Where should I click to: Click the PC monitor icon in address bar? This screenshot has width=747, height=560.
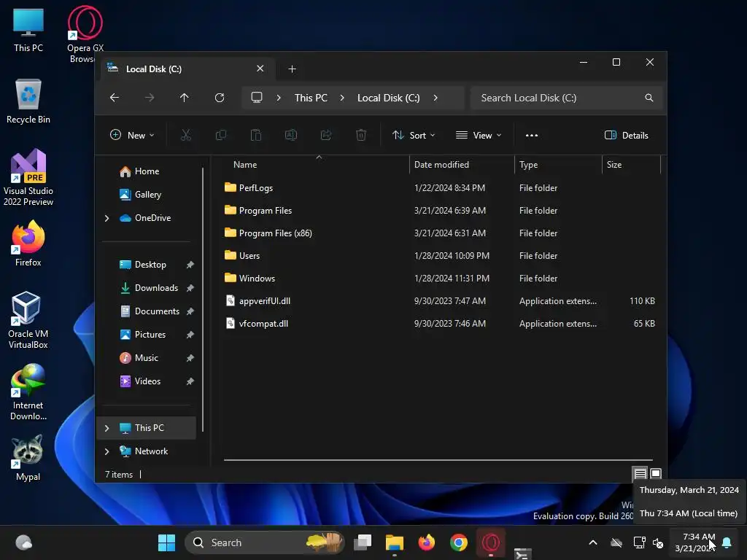[257, 98]
